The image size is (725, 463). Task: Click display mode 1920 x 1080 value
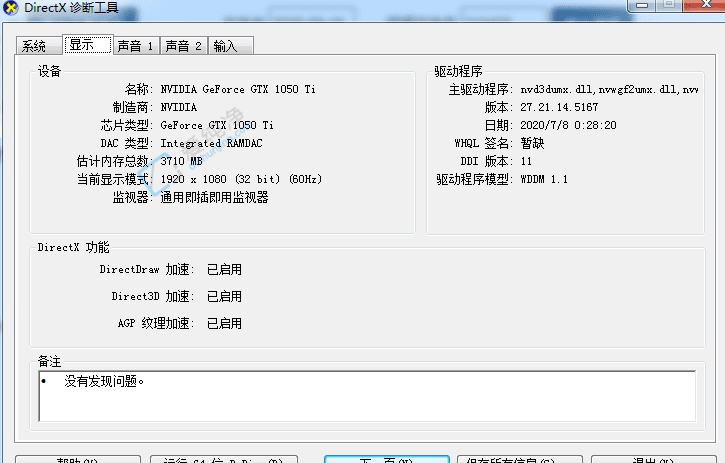pos(241,179)
